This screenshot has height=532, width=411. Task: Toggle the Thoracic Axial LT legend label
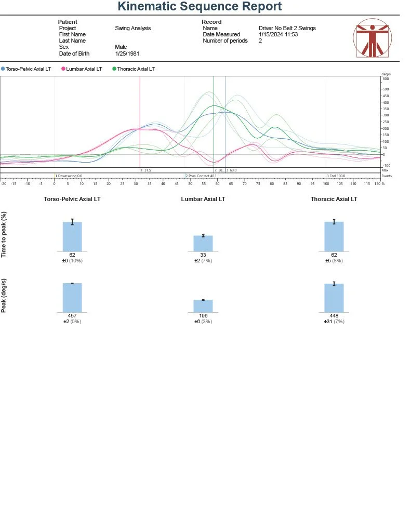click(136, 69)
